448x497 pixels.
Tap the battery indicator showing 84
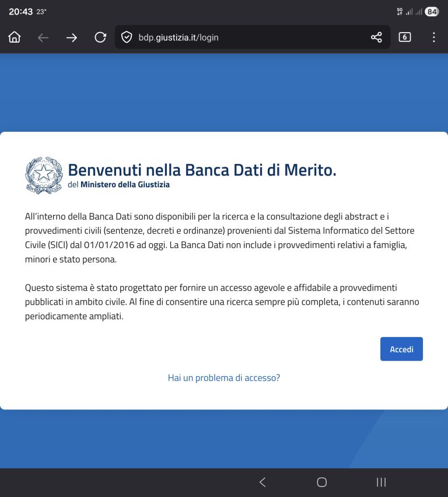(432, 12)
